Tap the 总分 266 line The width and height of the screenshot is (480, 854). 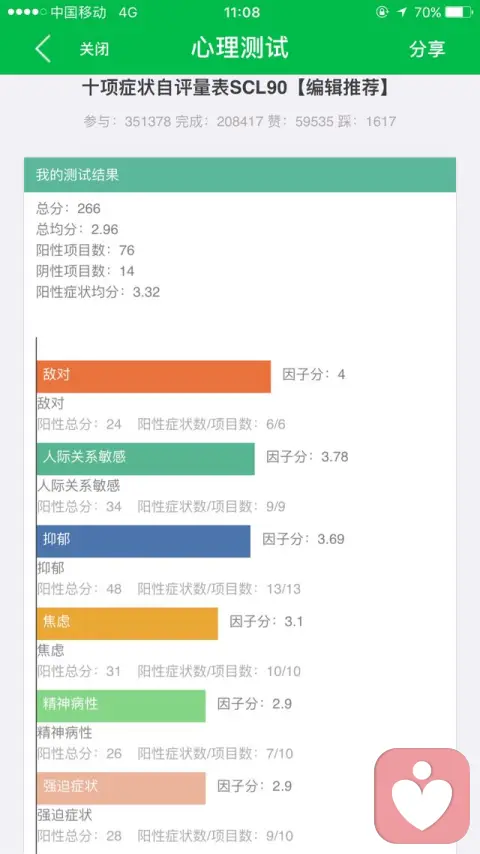[69, 209]
